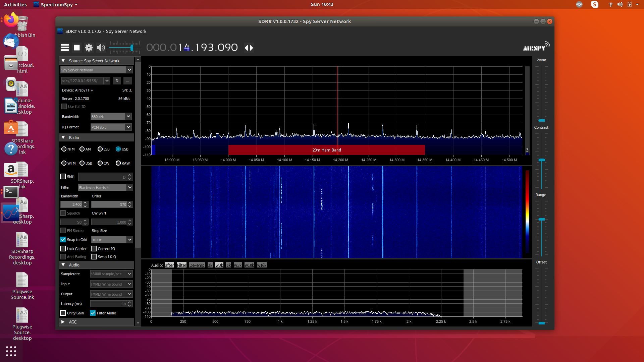
Task: Select the CW radio mode
Action: point(100,163)
